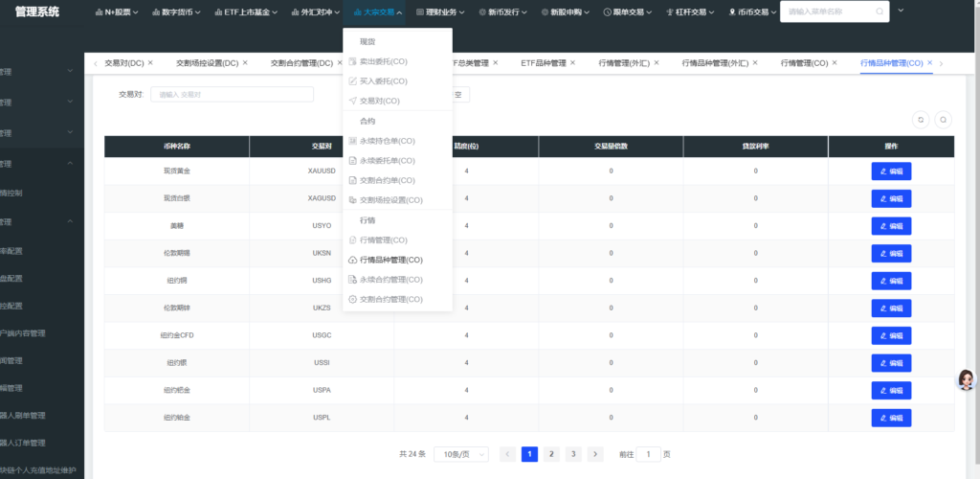The height and width of the screenshot is (479, 980).
Task: Close the 交易对(DC) tab
Action: 150,62
